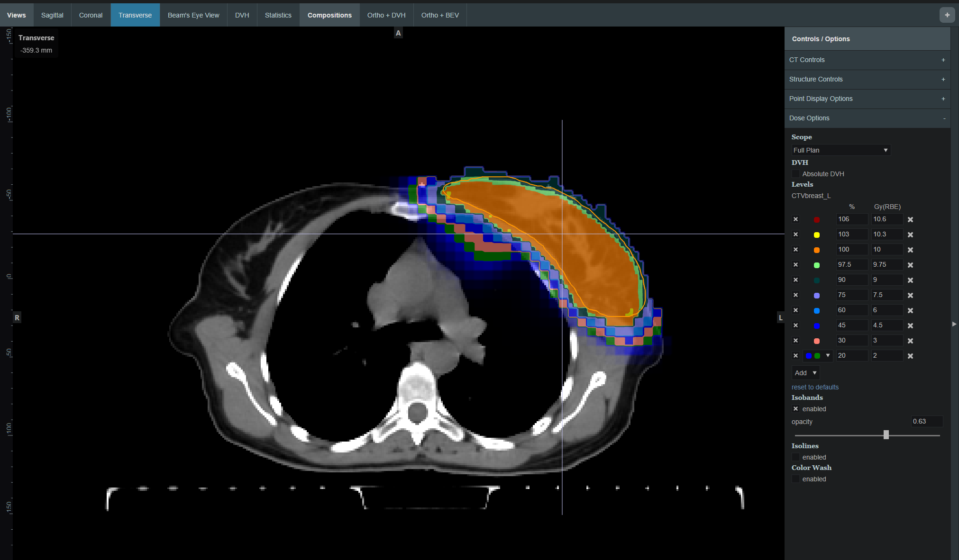Click the red 106% color swatch
The height and width of the screenshot is (560, 959).
pos(817,219)
